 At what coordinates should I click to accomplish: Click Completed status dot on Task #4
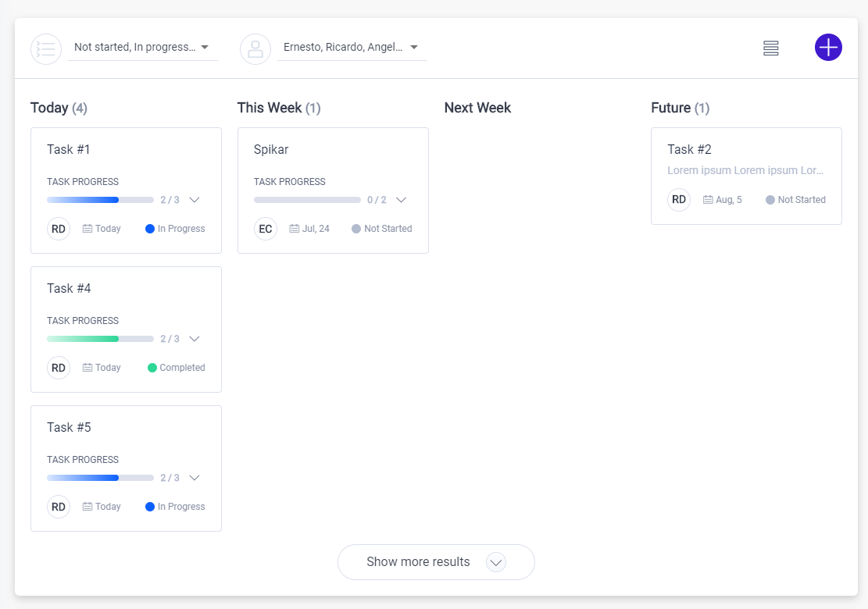pyautogui.click(x=152, y=367)
